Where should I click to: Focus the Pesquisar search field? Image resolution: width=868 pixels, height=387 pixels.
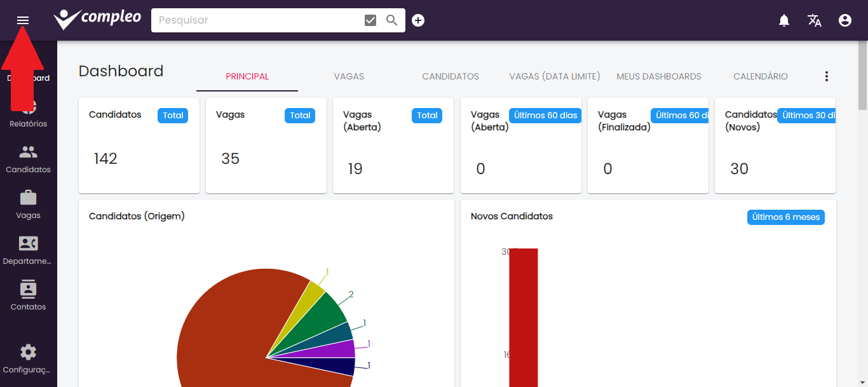[x=254, y=20]
